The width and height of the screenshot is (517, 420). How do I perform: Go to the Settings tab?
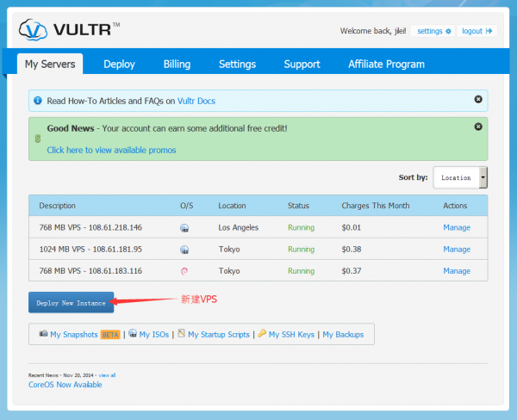(x=238, y=64)
